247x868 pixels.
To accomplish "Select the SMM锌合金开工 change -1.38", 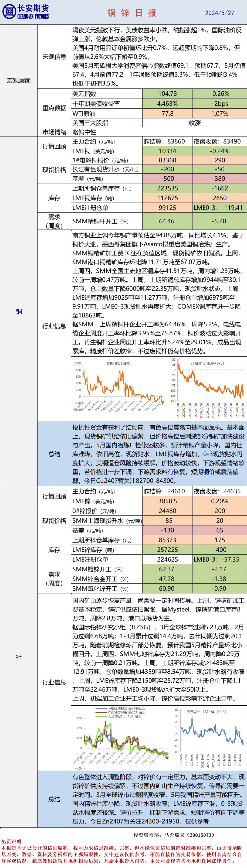I will [x=220, y=579].
